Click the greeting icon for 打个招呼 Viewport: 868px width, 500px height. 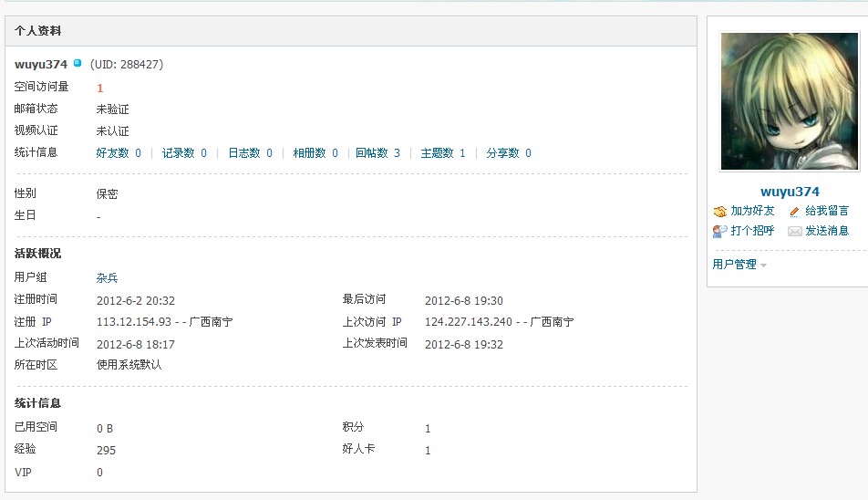tap(719, 232)
